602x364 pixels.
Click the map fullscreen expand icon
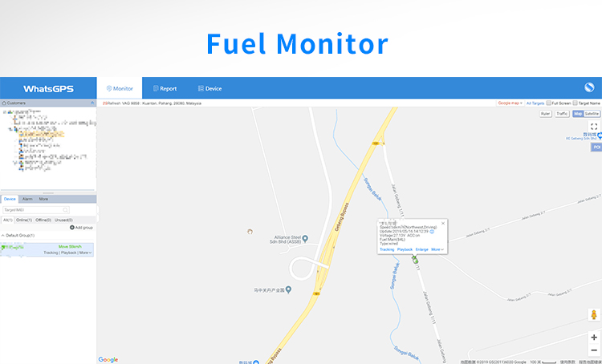pyautogui.click(x=594, y=127)
